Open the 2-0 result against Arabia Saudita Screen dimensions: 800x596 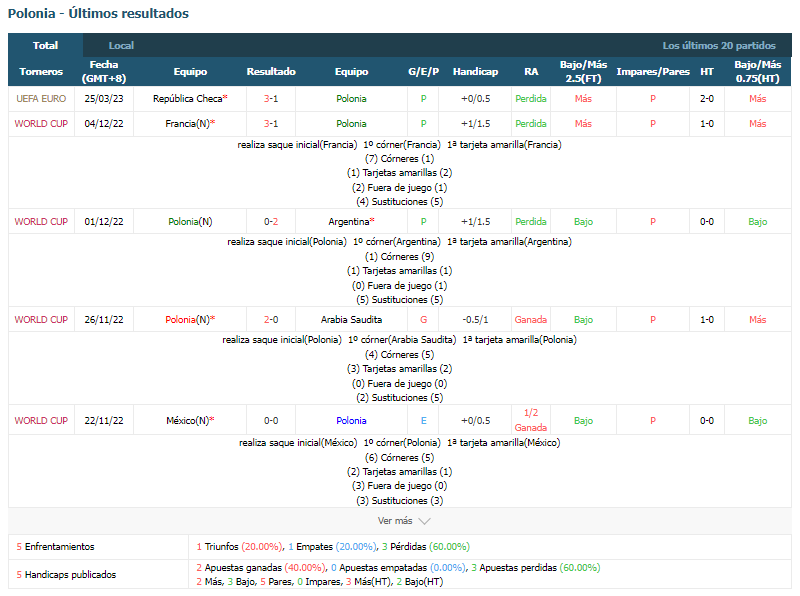click(271, 319)
